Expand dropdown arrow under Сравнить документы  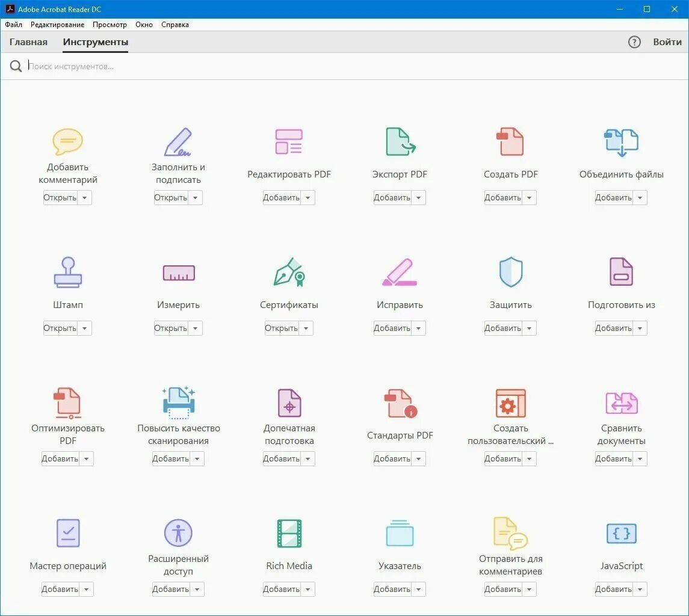[640, 459]
